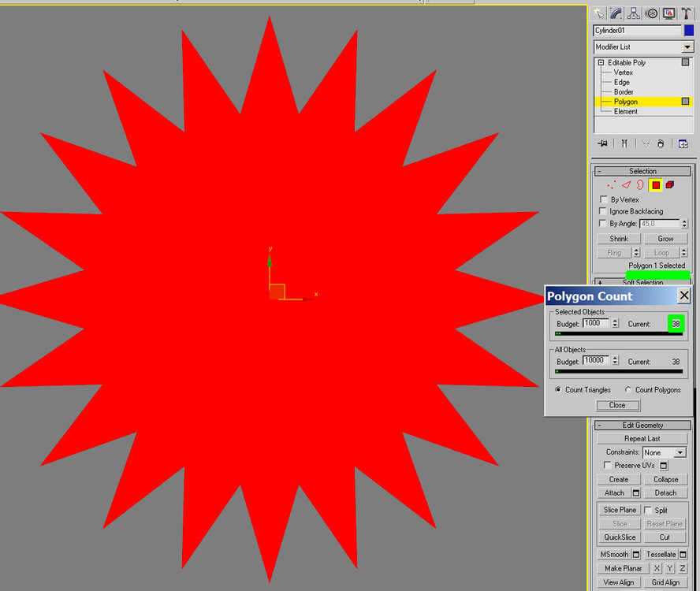Viewport: 700px width, 591px height.
Task: Enable the Split checkbox
Action: coord(648,510)
